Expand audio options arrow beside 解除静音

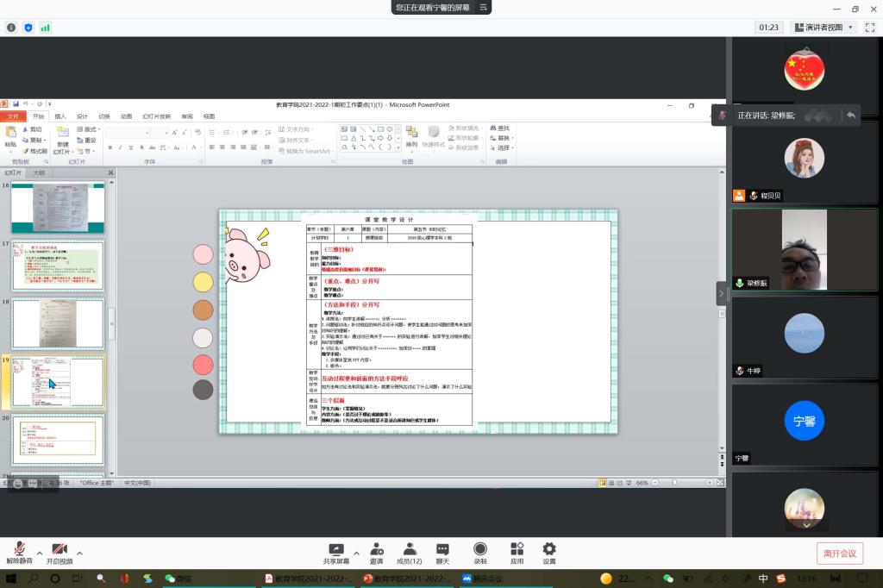click(x=40, y=553)
